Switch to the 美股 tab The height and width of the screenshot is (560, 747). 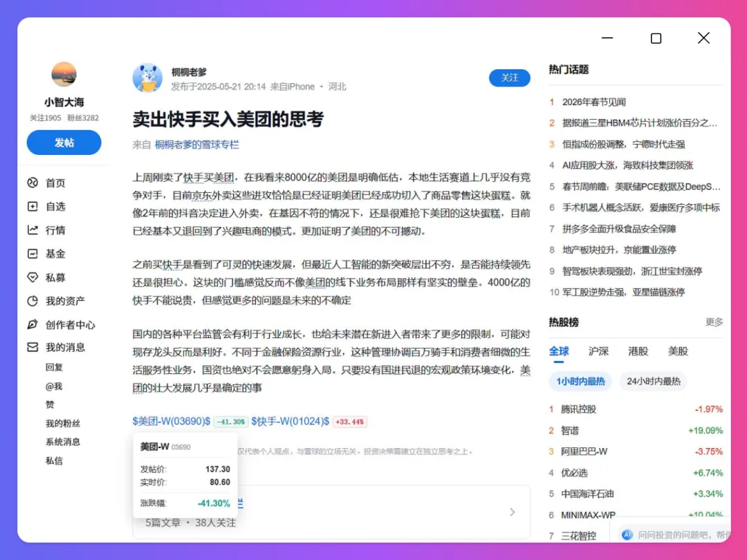click(x=678, y=351)
